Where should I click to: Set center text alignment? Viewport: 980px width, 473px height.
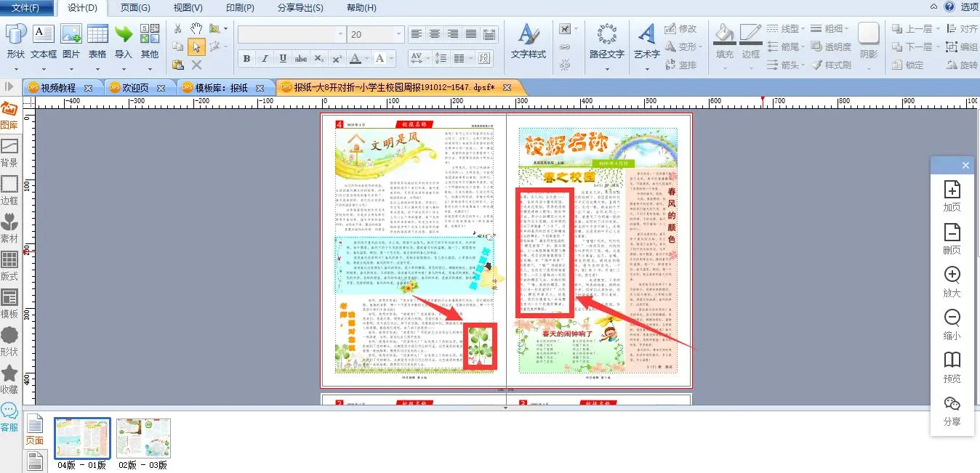pos(435,34)
